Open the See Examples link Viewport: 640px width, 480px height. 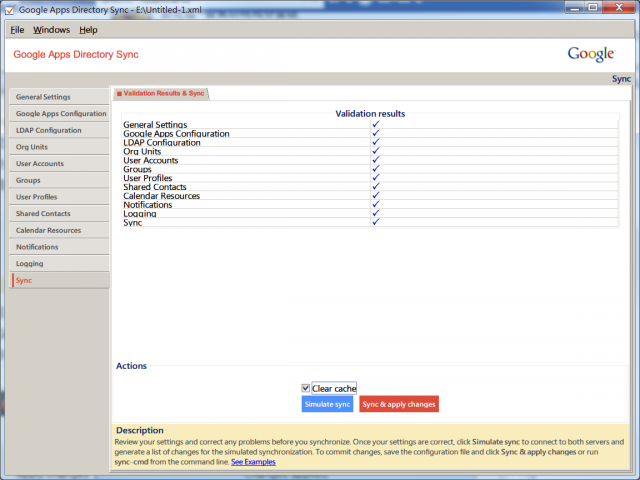click(253, 462)
